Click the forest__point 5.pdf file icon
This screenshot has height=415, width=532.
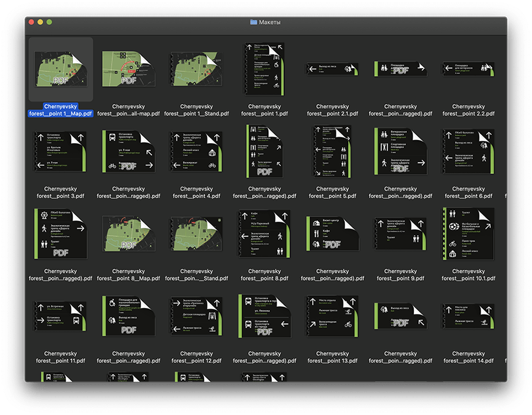[x=332, y=151]
